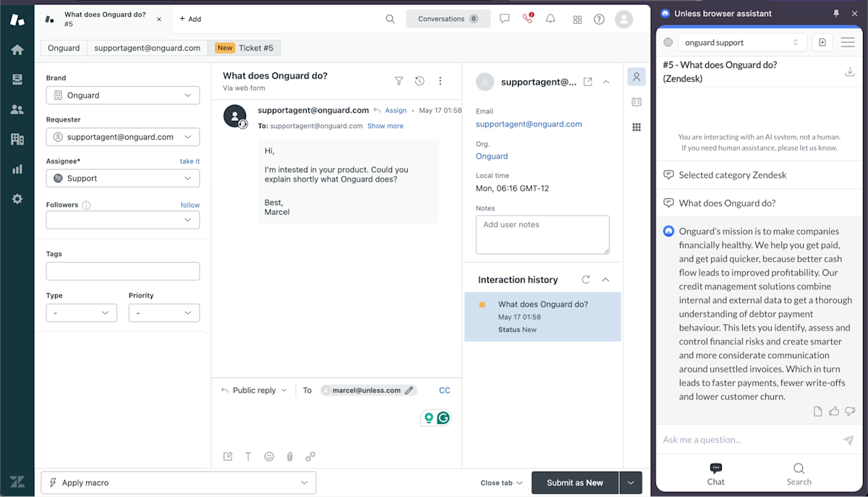Click the Zendesk logo at bottom left

point(17,482)
